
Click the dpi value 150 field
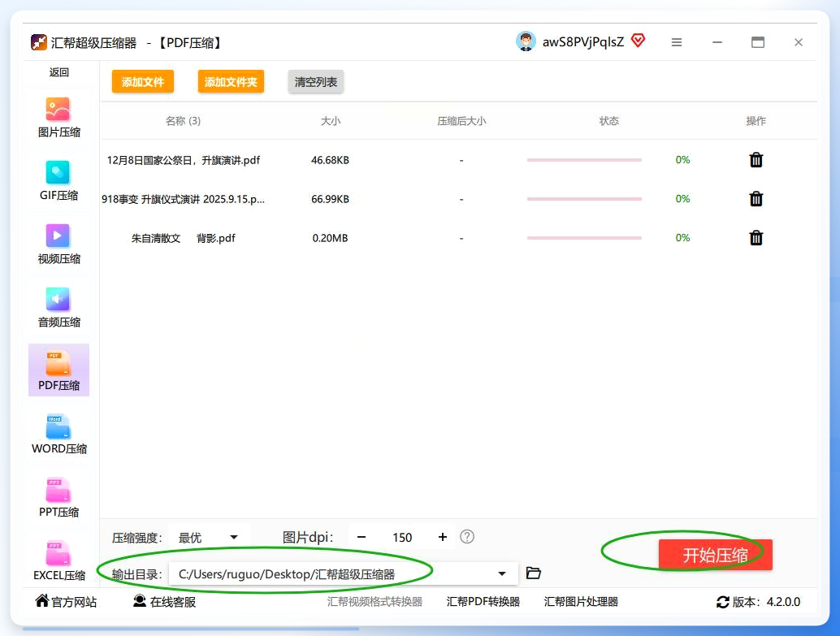click(402, 538)
